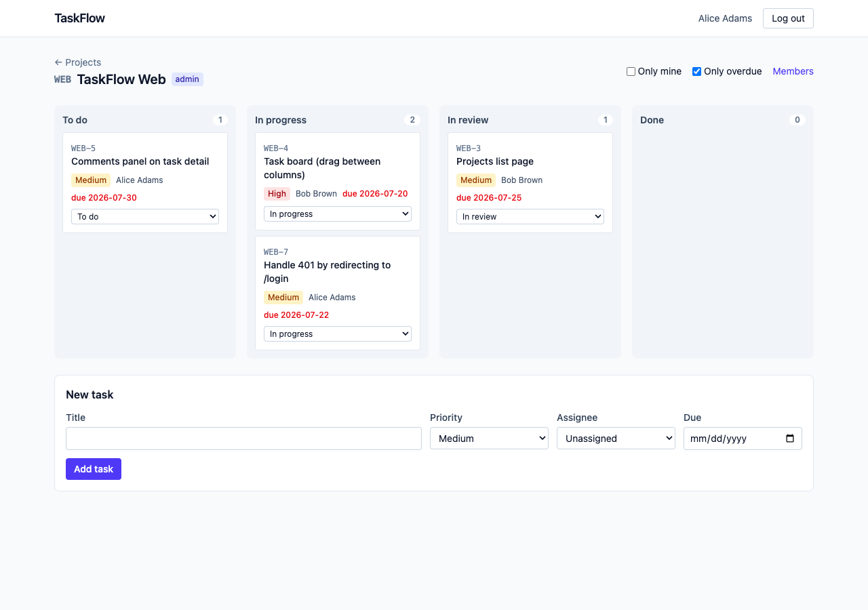Click the Log out button
868x610 pixels.
pos(788,18)
